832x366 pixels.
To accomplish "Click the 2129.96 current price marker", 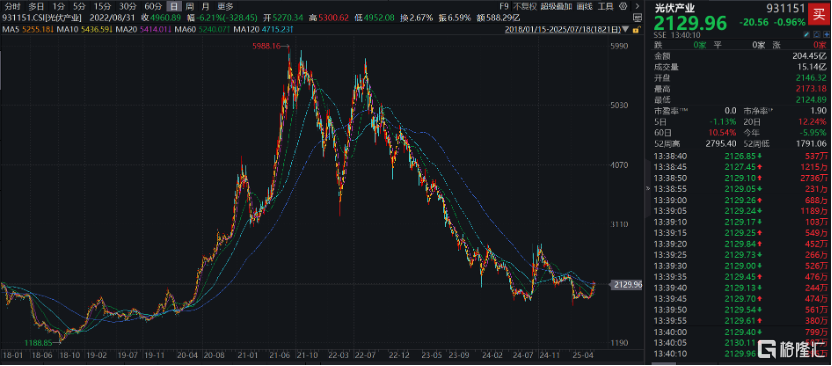I will coord(628,285).
